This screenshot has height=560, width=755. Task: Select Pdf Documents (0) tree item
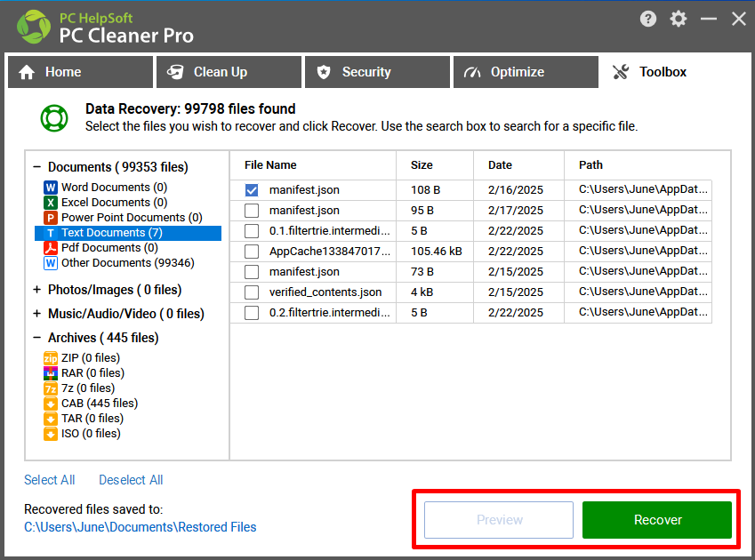109,248
